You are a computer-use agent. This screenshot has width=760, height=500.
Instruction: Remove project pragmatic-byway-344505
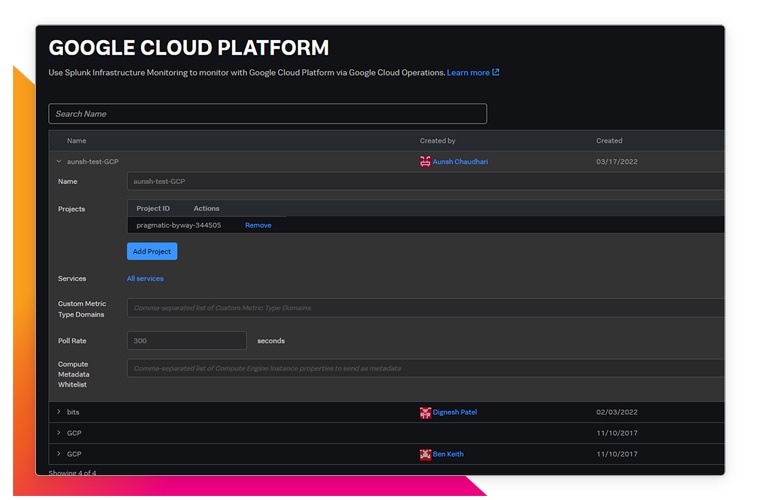pos(258,225)
